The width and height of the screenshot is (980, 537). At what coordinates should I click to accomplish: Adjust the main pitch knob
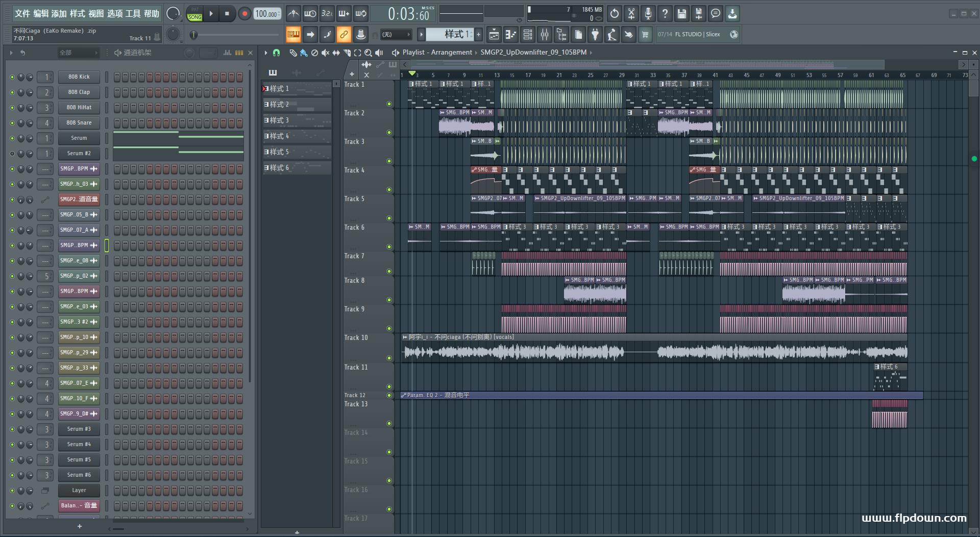click(x=174, y=34)
